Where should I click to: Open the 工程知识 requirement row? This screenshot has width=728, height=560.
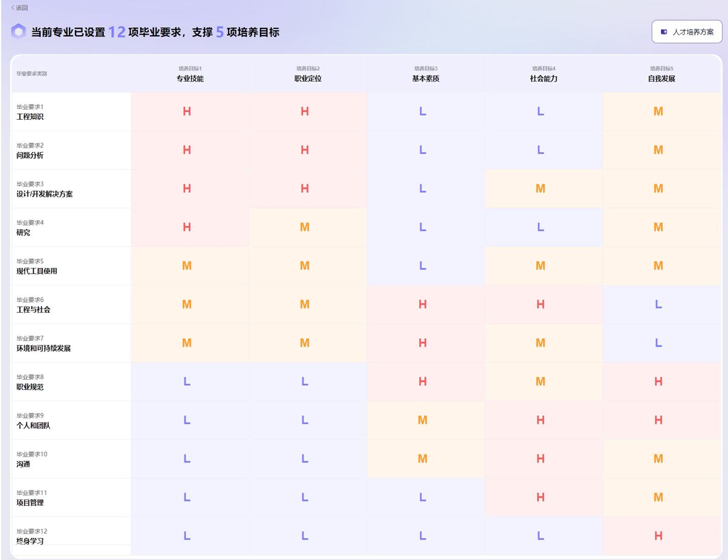[x=30, y=117]
